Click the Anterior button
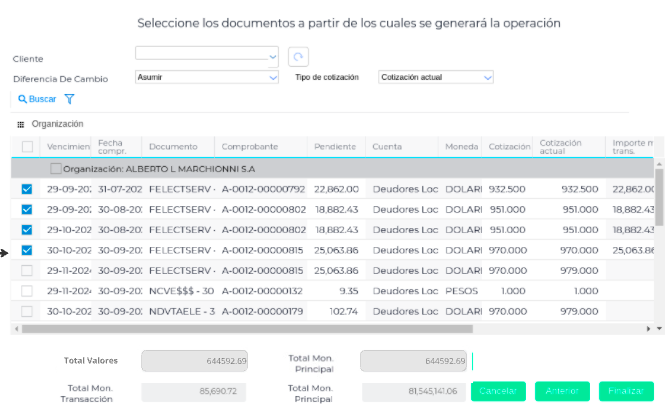 [562, 391]
